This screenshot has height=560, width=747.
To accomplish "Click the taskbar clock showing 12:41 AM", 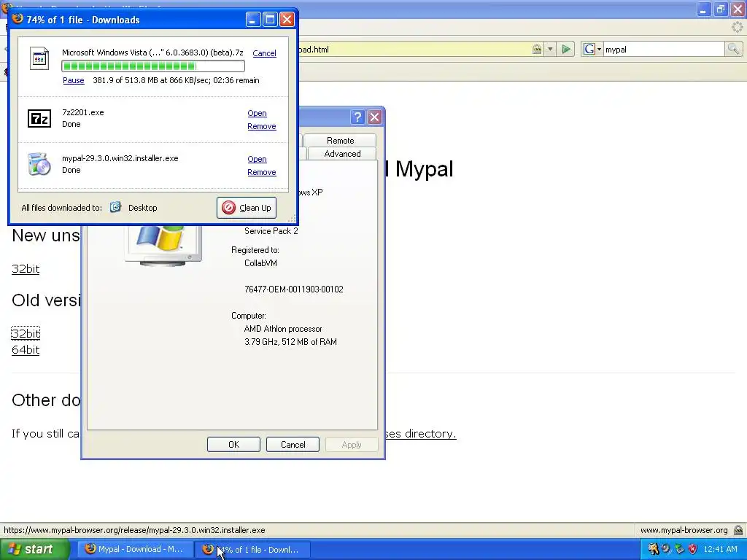I will click(x=720, y=549).
